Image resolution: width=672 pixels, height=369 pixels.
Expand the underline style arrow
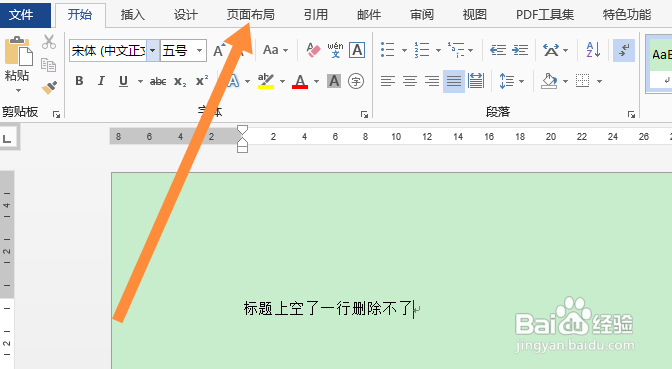coord(140,81)
